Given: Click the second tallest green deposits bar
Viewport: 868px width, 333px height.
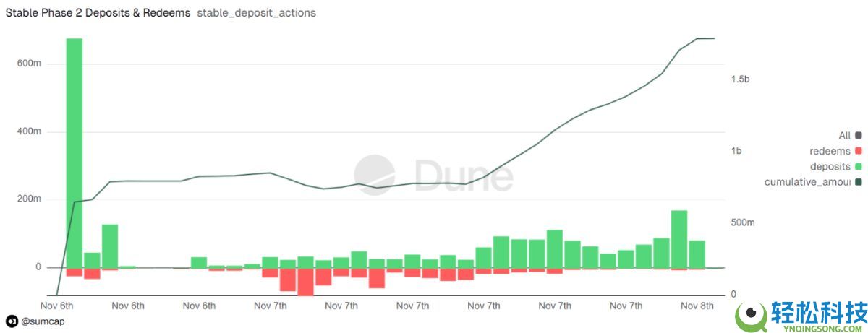Looking at the screenshot, I should [678, 238].
